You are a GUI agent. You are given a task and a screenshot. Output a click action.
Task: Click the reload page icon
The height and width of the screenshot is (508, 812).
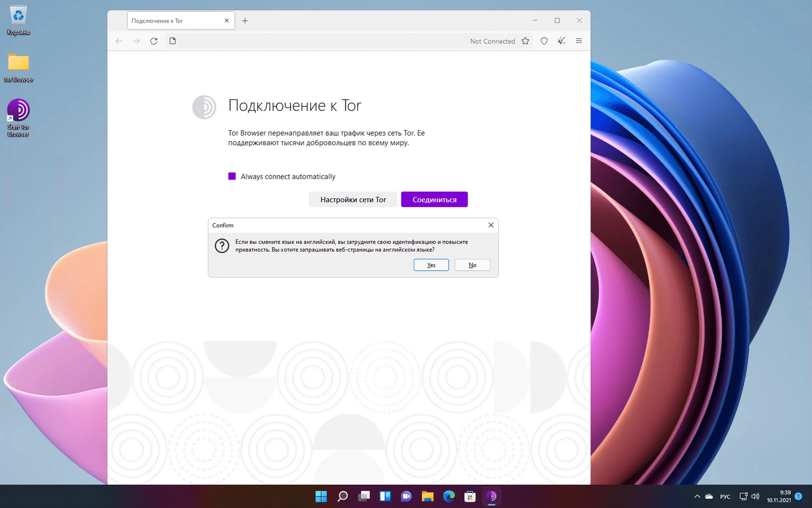click(x=154, y=41)
